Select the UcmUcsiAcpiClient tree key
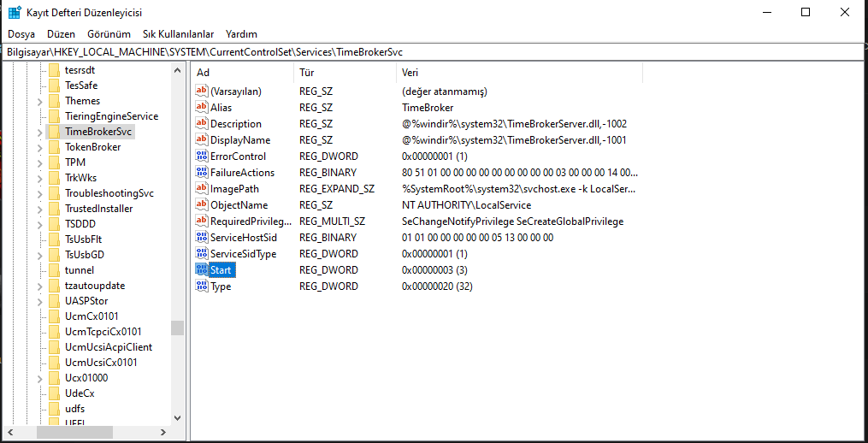This screenshot has width=868, height=443. tap(109, 347)
